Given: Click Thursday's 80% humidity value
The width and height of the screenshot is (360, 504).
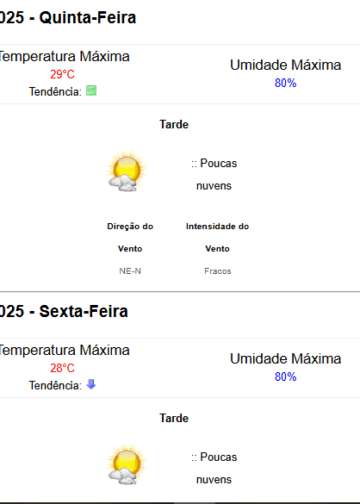Looking at the screenshot, I should click(x=285, y=83).
